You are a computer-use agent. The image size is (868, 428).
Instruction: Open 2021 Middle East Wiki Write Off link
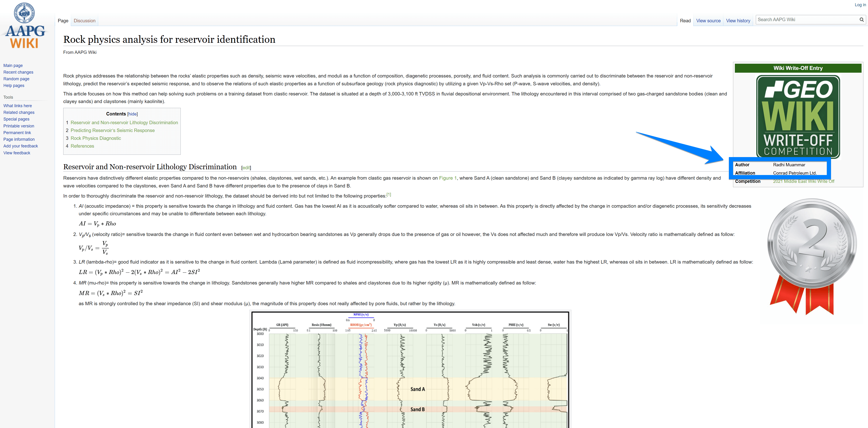tap(804, 181)
